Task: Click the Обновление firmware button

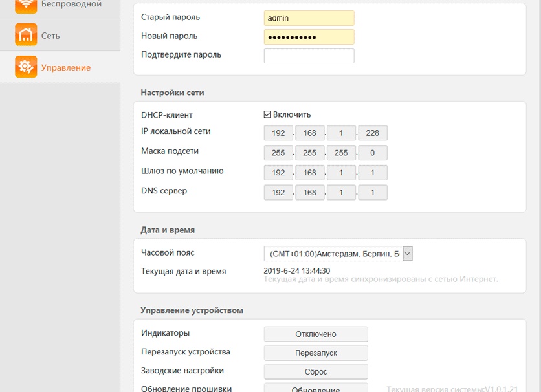Action: [316, 388]
